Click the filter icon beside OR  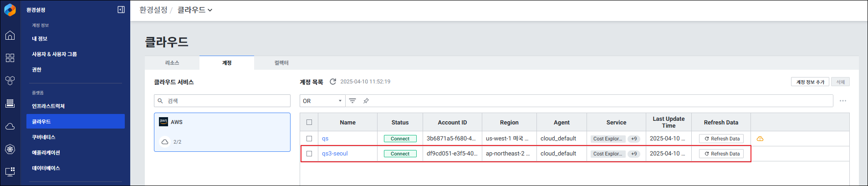[x=352, y=101]
